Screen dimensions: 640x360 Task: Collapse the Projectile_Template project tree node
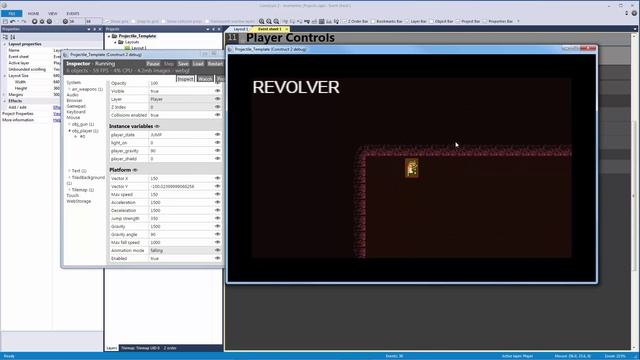tap(109, 36)
